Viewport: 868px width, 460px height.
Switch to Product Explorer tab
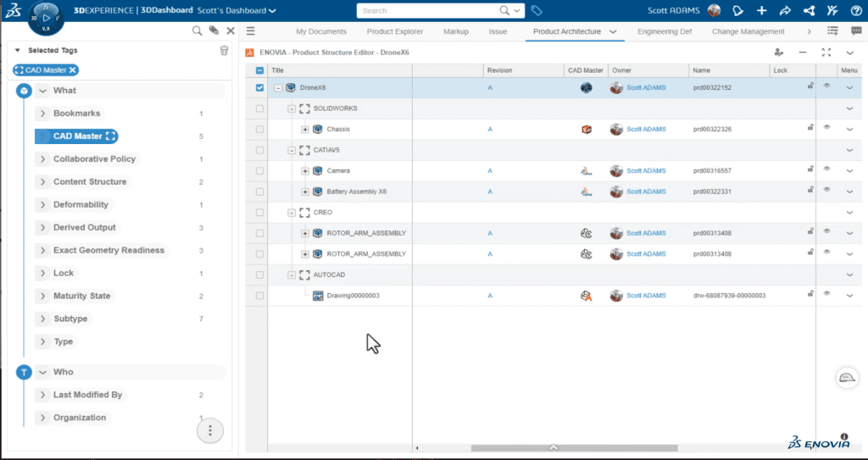[x=395, y=31]
